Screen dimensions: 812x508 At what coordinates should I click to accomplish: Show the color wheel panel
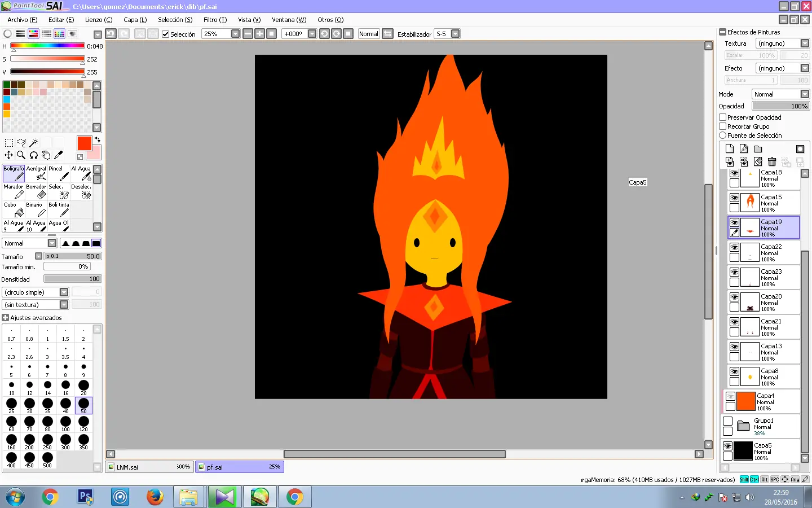(7, 34)
